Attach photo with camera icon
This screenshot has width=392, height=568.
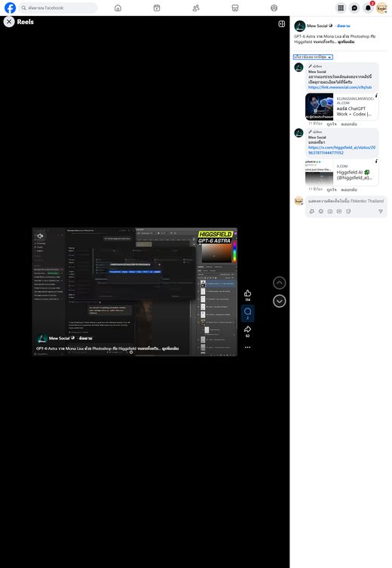click(x=329, y=211)
